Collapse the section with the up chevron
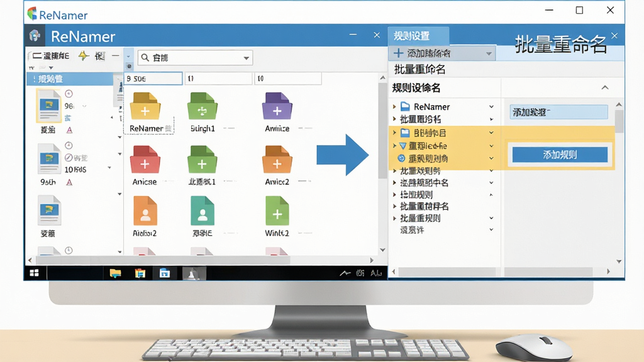Viewport: 644px width, 362px height. pyautogui.click(x=605, y=87)
